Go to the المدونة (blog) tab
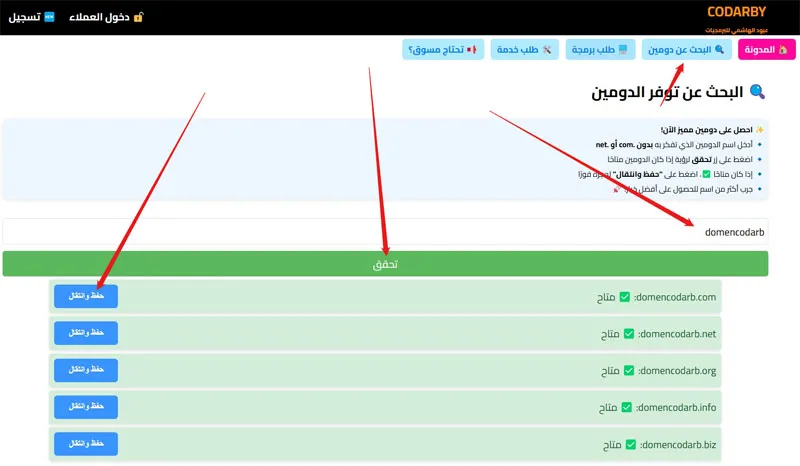 (766, 50)
